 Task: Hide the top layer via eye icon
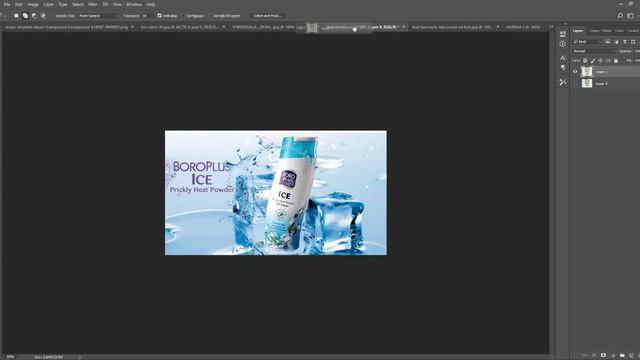click(575, 72)
